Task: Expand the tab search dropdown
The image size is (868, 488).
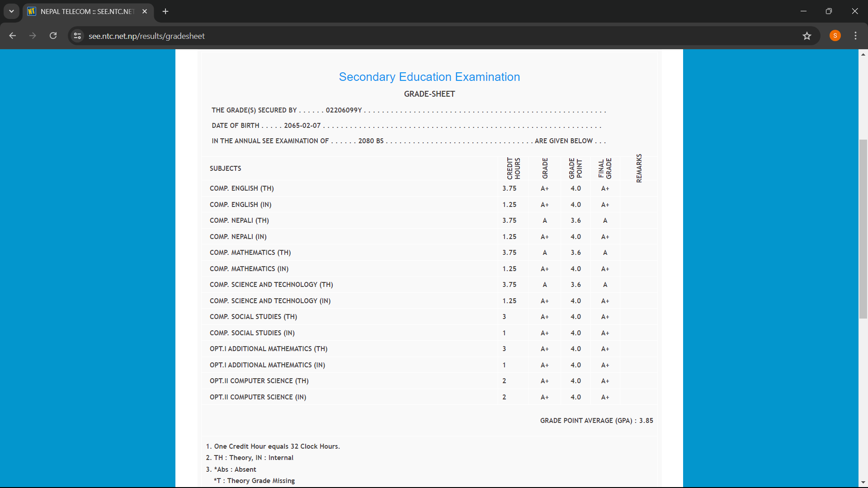Action: (11, 11)
